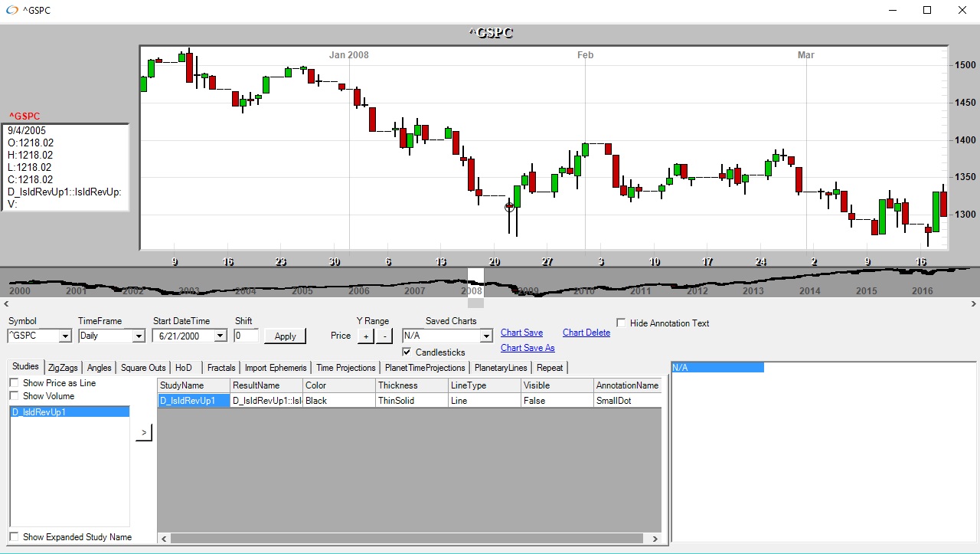Image resolution: width=980 pixels, height=554 pixels.
Task: Uncheck the Candlesticks checkbox
Action: (x=407, y=352)
